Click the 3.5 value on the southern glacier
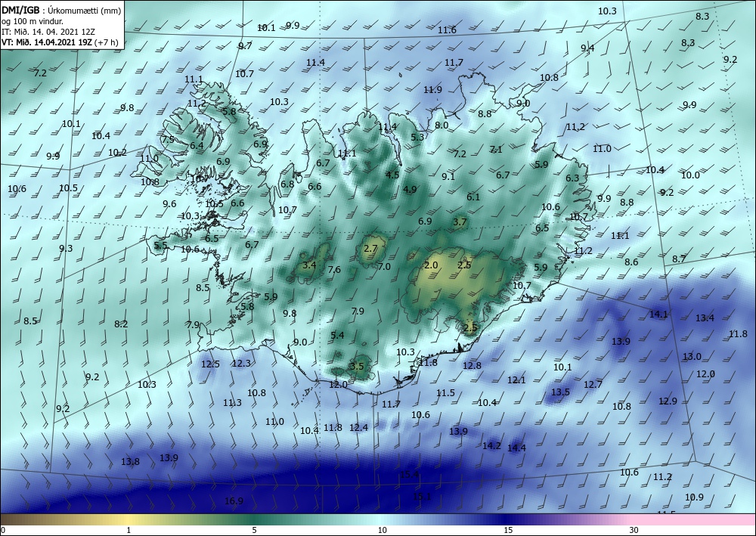756x536 pixels. [x=356, y=367]
